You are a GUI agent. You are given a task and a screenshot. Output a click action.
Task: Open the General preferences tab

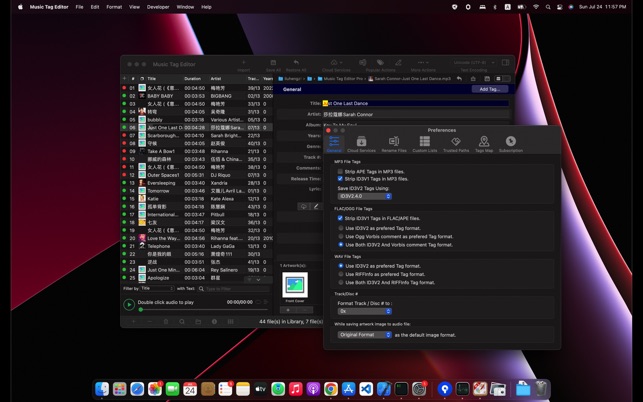[334, 144]
